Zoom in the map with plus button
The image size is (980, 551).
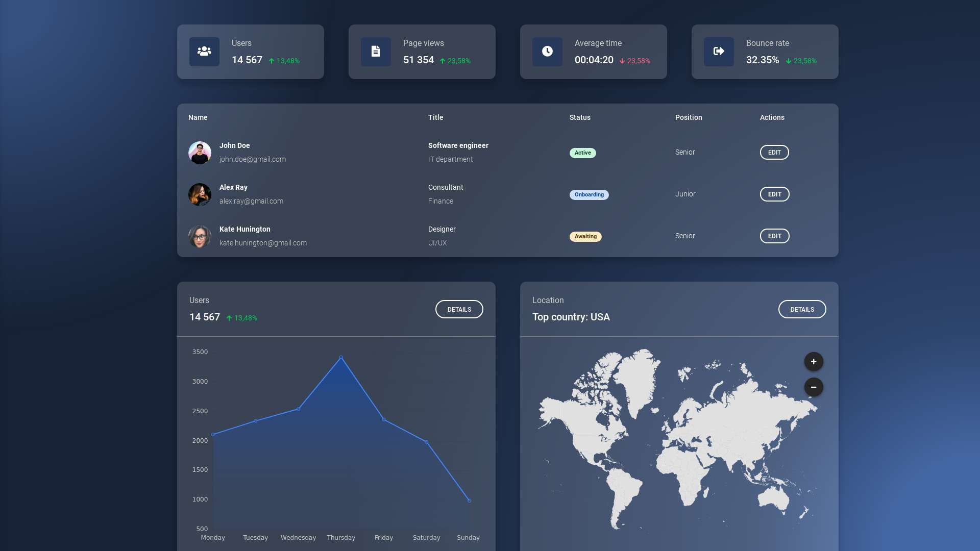point(814,362)
